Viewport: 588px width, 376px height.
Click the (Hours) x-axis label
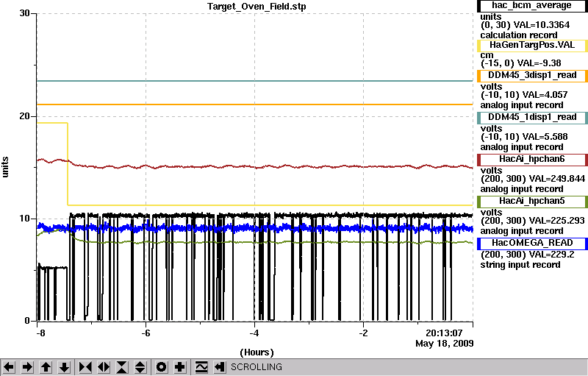pos(257,352)
